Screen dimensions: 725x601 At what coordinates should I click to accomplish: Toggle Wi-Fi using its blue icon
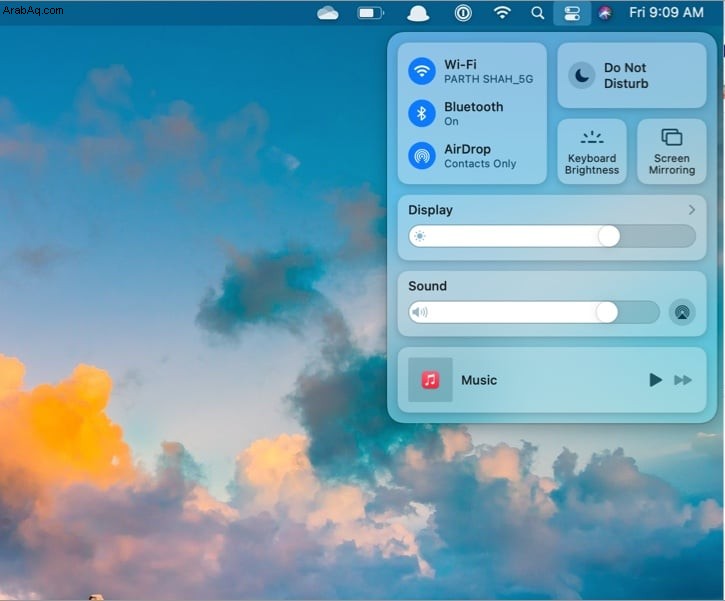(422, 71)
